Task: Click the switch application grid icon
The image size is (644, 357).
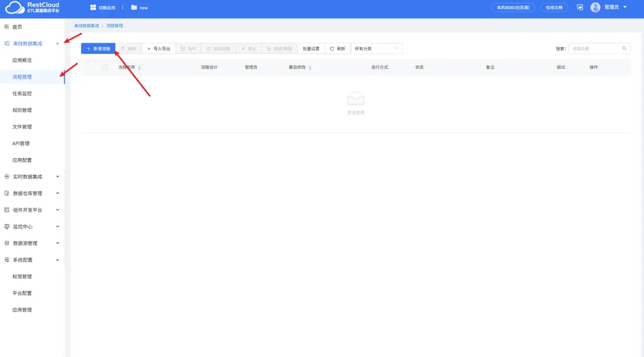Action: 93,8
